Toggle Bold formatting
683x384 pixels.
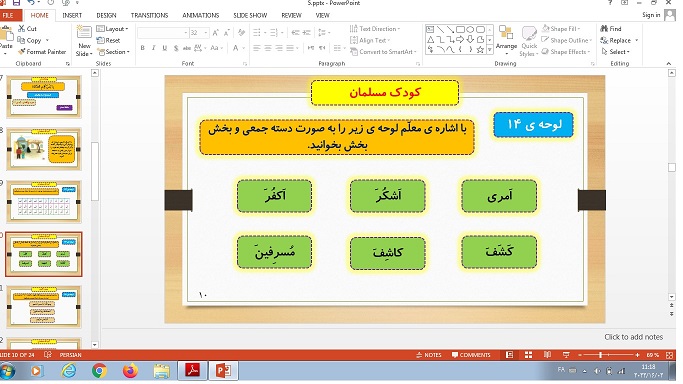point(142,48)
